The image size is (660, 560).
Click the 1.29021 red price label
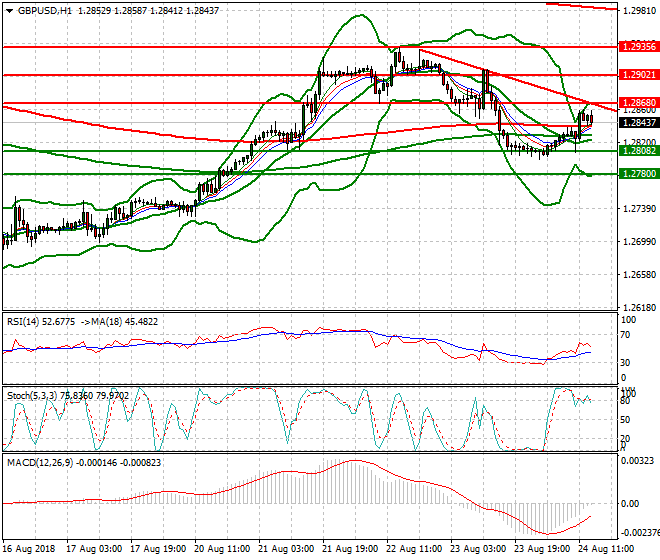click(x=639, y=75)
